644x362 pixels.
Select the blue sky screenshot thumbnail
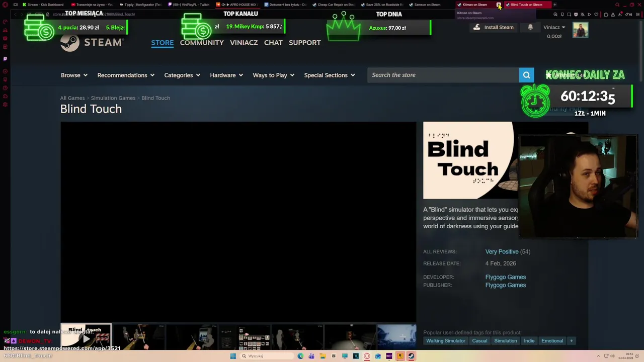tap(397, 337)
